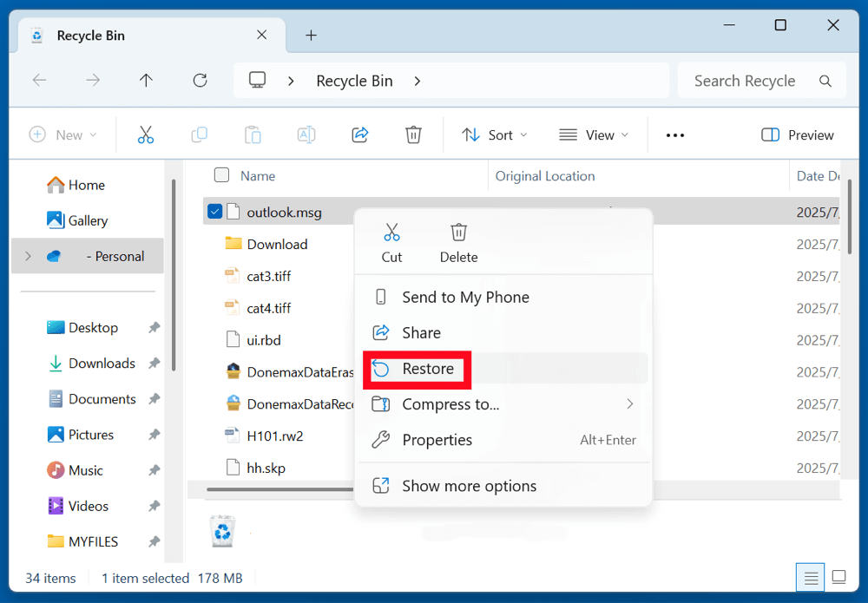The width and height of the screenshot is (868, 603).
Task: Click the Delete trash icon on the toolbar
Action: (x=413, y=134)
